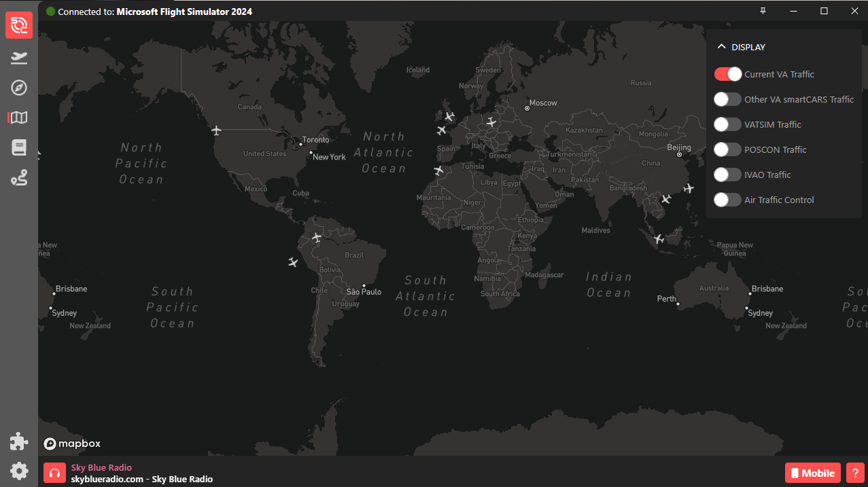Click skyblueradio.com now-playing text
868x487 pixels.
[x=142, y=479]
